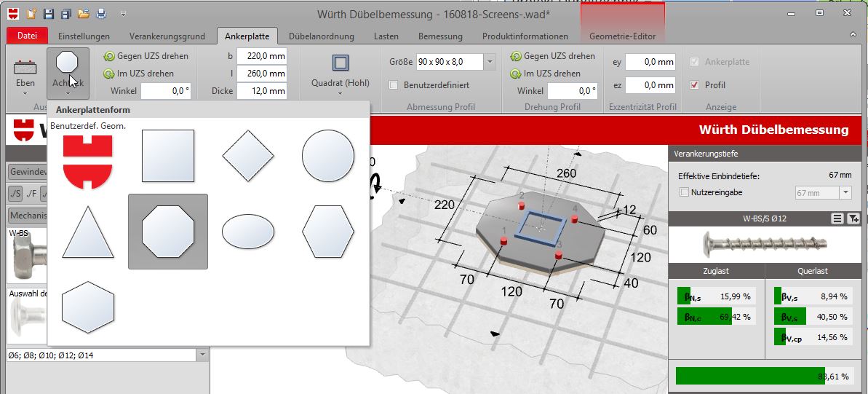Open the Größe 90 x 90 x 8,0 dropdown
Screen dimensions: 868x394
point(490,61)
